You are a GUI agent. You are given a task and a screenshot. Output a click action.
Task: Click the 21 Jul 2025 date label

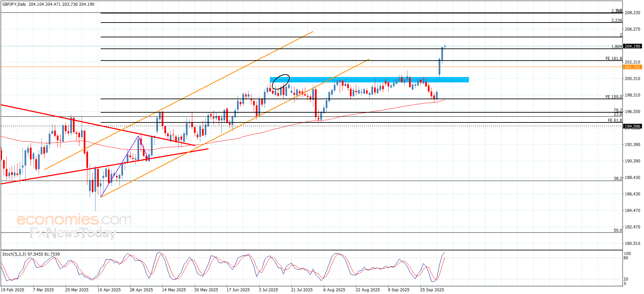click(x=302, y=290)
